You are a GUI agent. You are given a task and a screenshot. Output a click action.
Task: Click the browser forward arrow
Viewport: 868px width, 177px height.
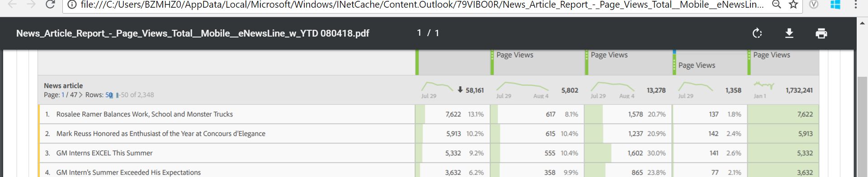31,5
